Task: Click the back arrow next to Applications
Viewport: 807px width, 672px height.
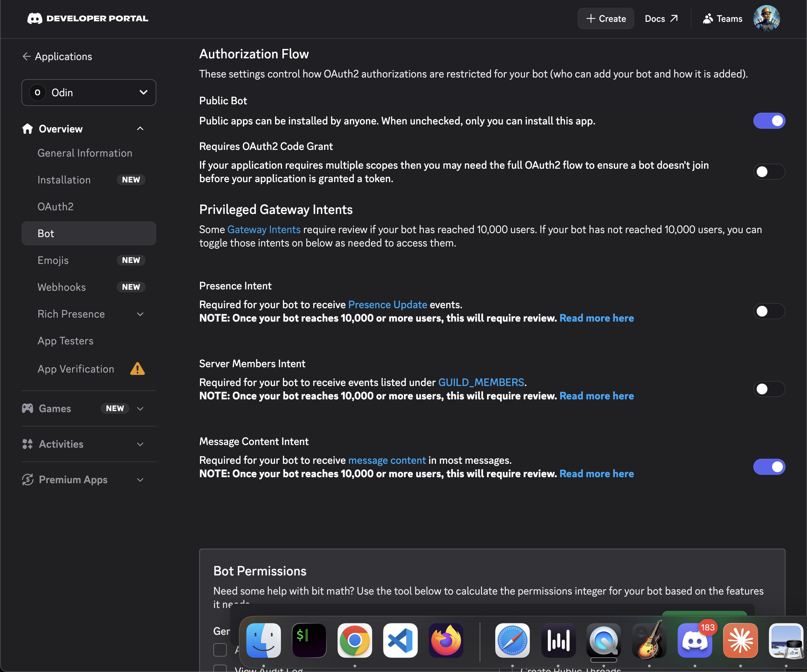Action: [26, 56]
